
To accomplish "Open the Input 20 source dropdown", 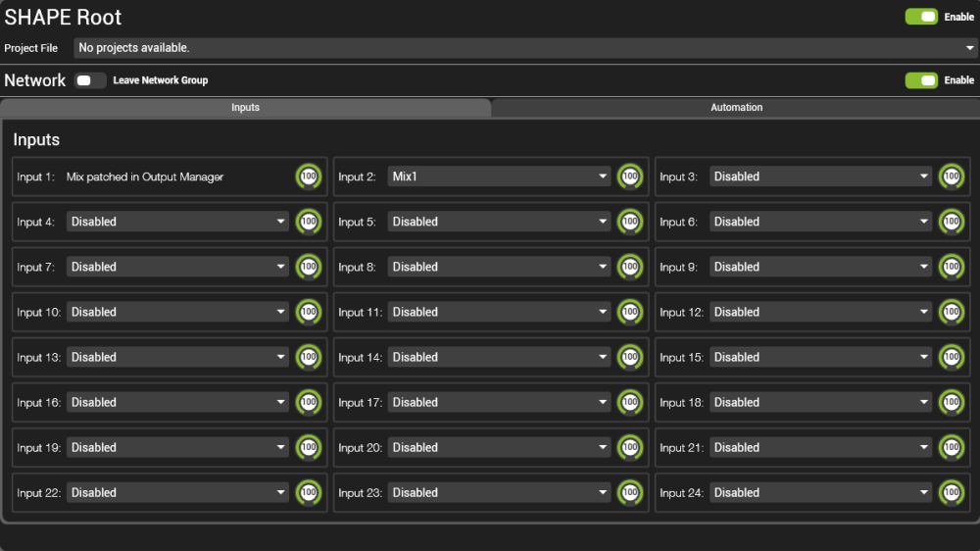I will point(500,447).
